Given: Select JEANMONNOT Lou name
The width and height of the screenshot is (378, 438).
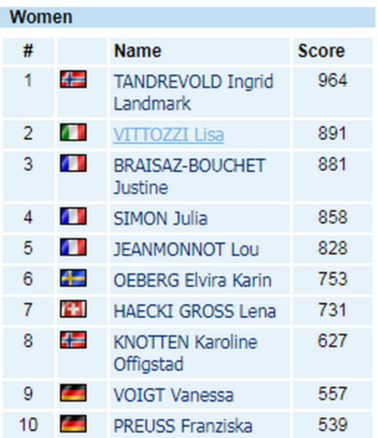Looking at the screenshot, I should [186, 250].
